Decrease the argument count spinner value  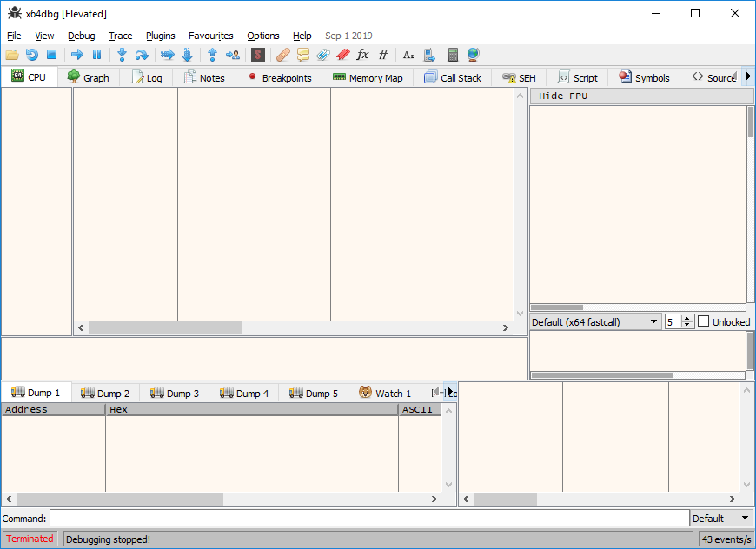(687, 325)
